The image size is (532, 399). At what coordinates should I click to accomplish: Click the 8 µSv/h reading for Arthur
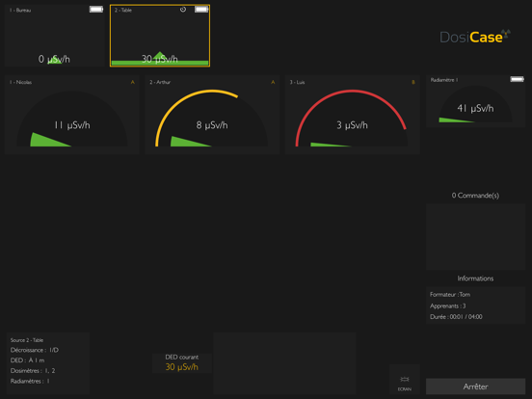click(212, 125)
